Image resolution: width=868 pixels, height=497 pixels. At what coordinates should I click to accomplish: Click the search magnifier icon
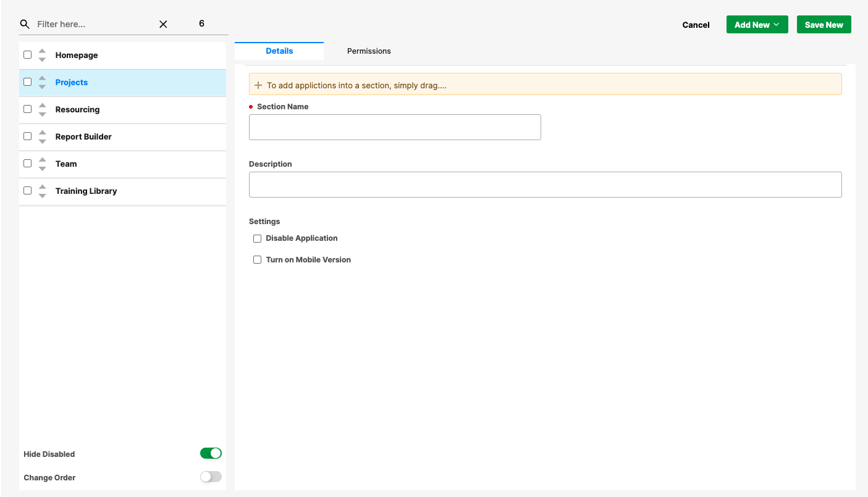(25, 24)
